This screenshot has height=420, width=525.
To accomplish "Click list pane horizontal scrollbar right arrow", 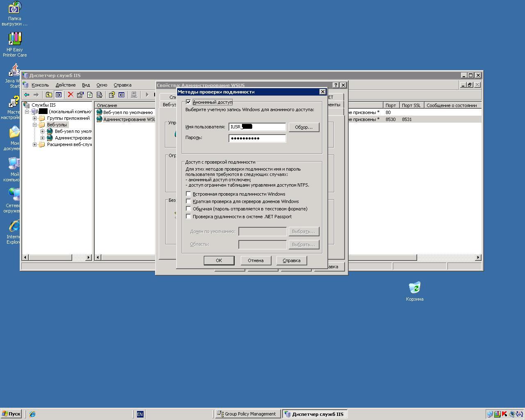I will tap(478, 257).
